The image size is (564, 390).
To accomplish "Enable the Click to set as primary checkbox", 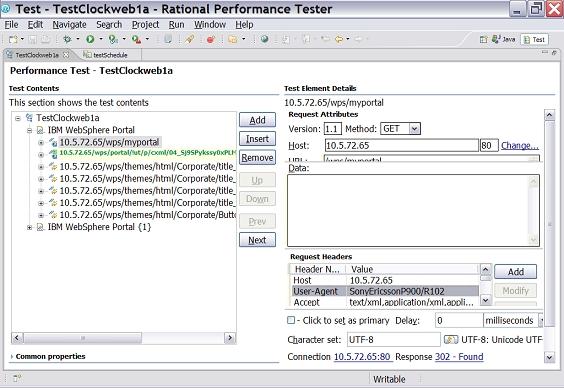I will point(291,320).
